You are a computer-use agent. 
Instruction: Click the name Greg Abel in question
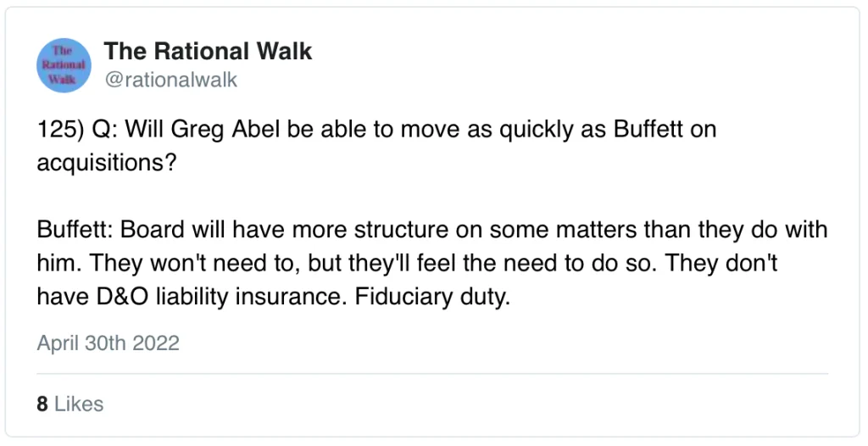(222, 130)
